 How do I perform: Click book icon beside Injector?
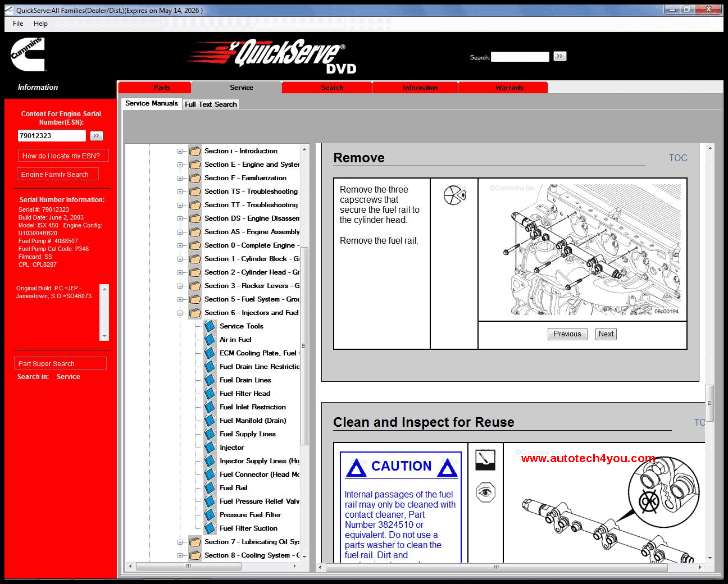[x=210, y=448]
